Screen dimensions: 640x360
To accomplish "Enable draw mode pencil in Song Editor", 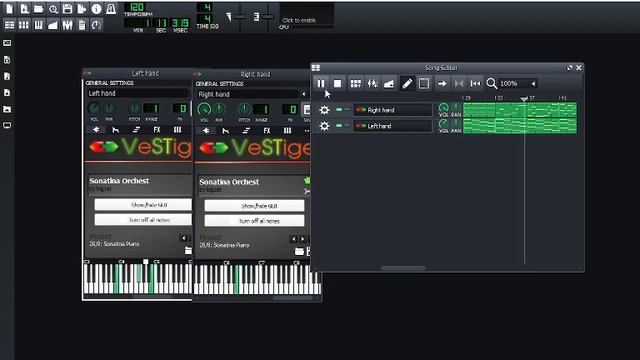I will coord(407,84).
